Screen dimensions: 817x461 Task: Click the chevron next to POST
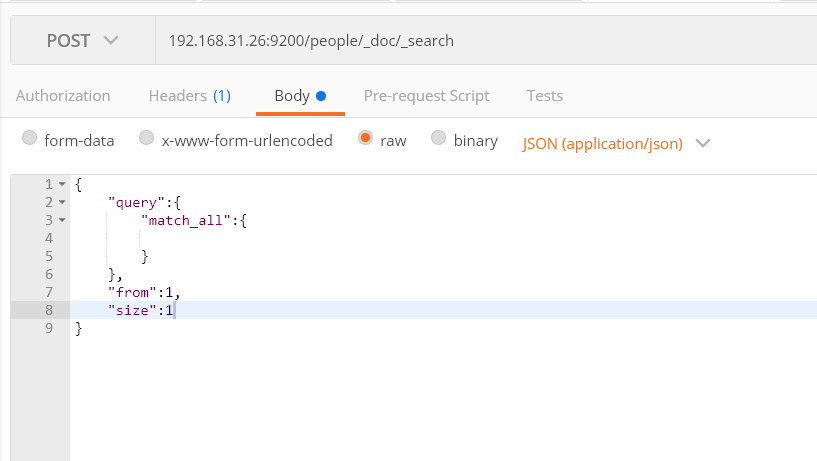tap(110, 41)
